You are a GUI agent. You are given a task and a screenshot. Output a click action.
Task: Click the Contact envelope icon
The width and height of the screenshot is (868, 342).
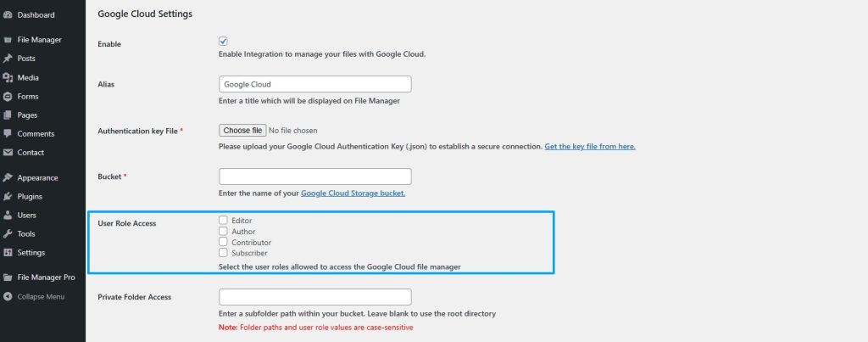point(7,153)
